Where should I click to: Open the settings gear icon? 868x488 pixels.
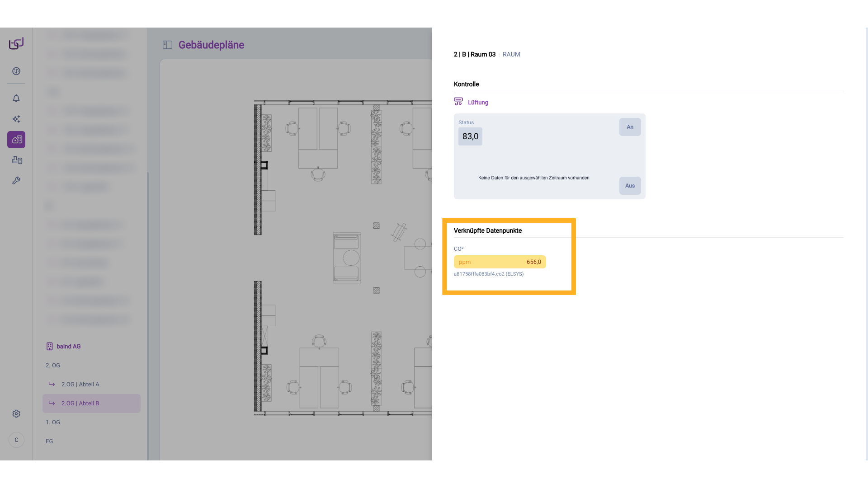click(16, 414)
